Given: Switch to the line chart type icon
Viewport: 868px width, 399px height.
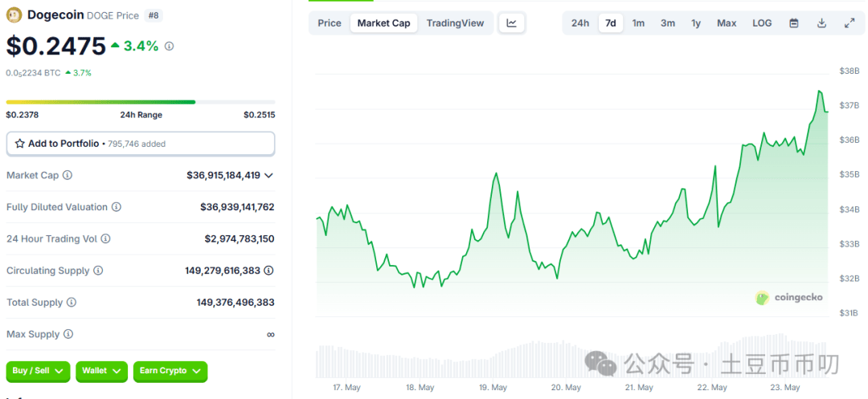Looking at the screenshot, I should tap(511, 23).
